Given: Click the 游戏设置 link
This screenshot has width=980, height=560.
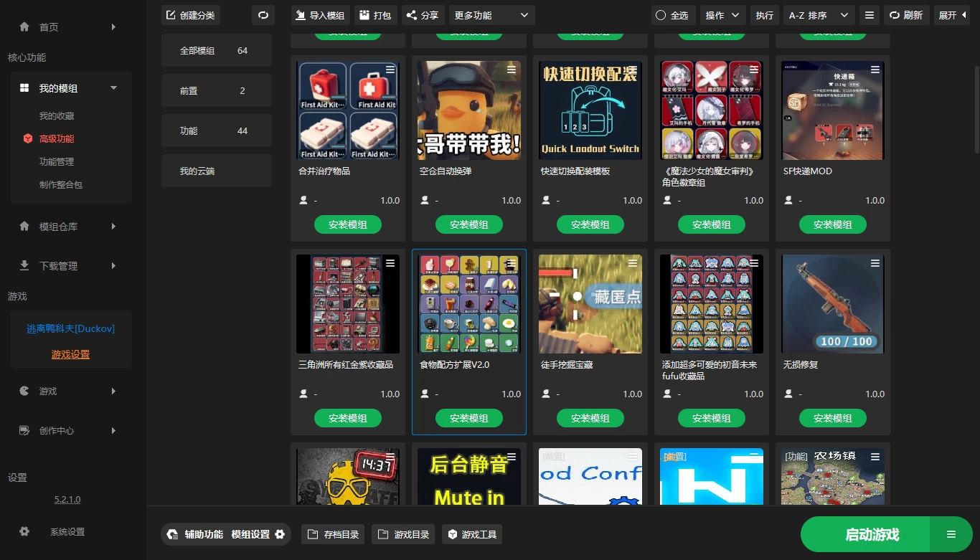Looking at the screenshot, I should [70, 354].
